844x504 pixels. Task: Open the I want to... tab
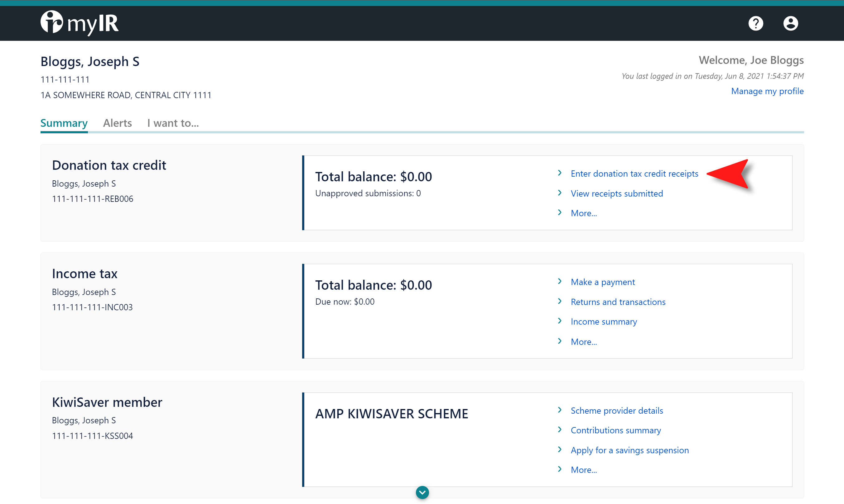[x=173, y=123]
